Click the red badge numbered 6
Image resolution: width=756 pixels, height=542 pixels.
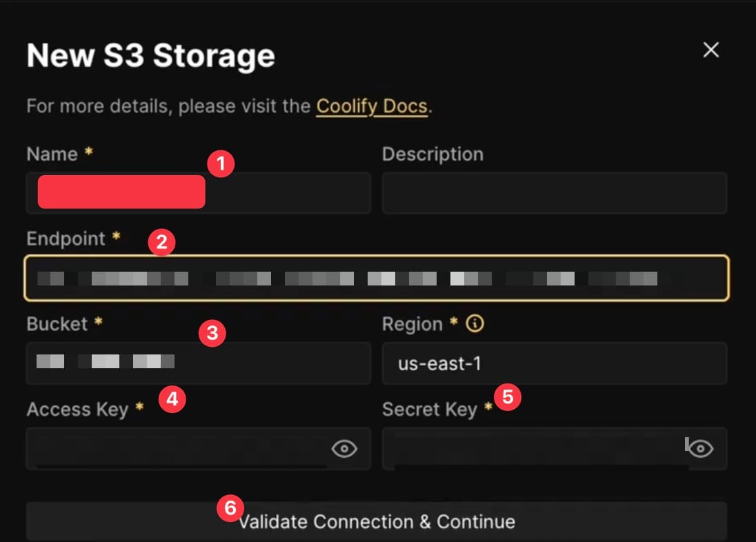point(230,508)
